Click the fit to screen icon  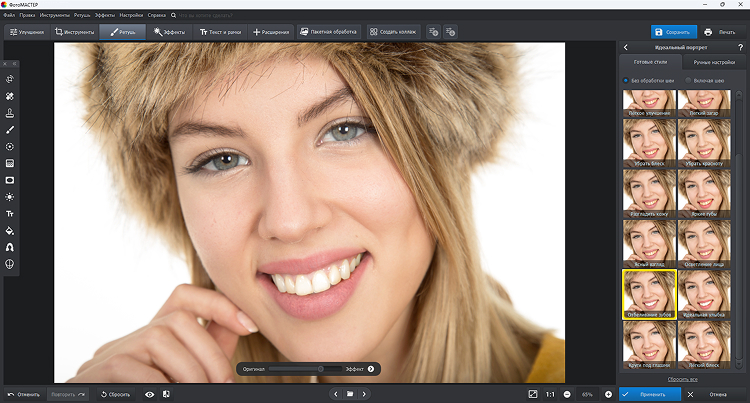[532, 394]
